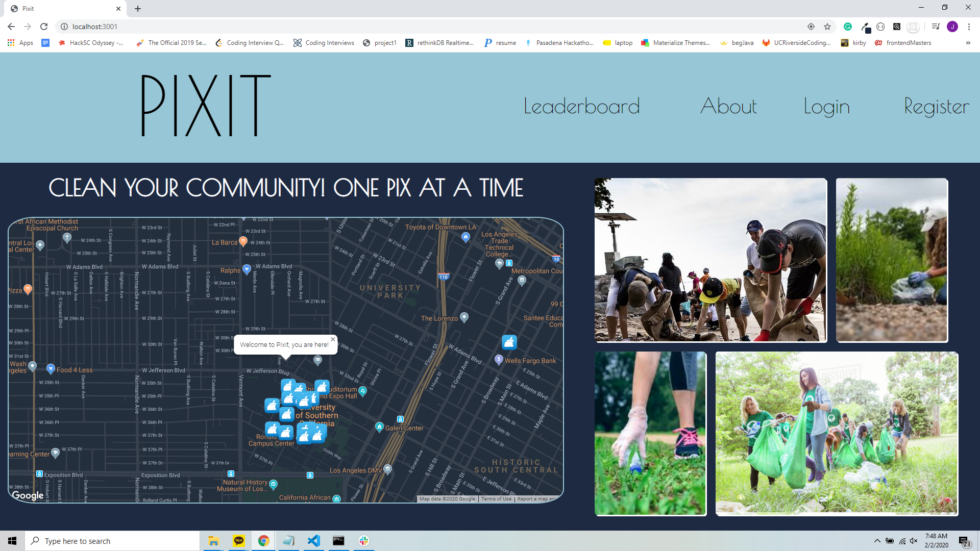Click The Lorenzo location pin
This screenshot has height=551, width=980.
pyautogui.click(x=464, y=317)
